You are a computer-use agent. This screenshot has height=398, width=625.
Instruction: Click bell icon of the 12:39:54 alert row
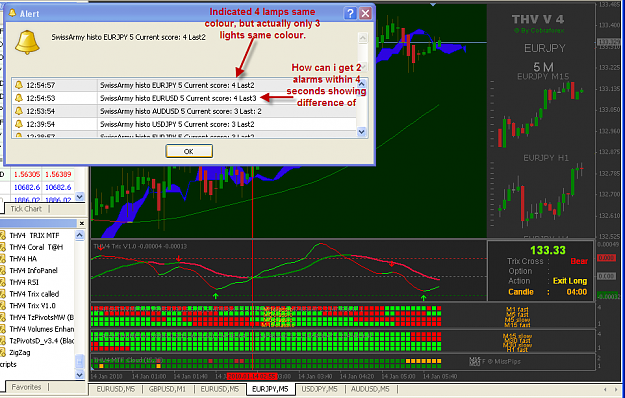click(x=18, y=124)
